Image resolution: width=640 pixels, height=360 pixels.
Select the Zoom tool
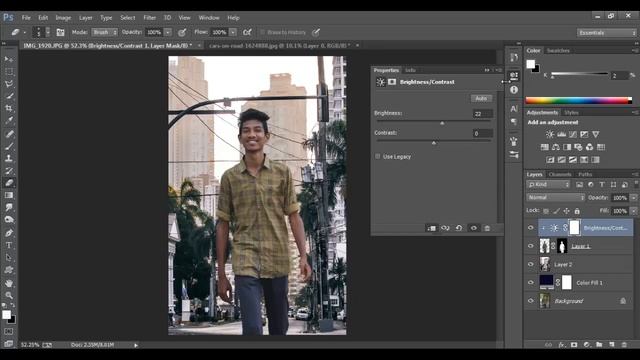[x=9, y=295]
